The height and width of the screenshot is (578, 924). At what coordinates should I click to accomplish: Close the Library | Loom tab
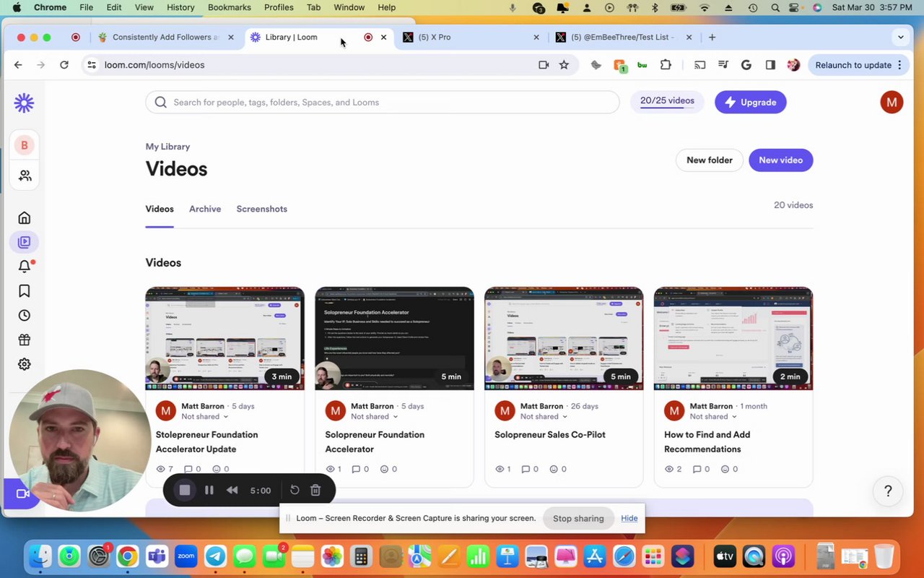click(x=383, y=37)
